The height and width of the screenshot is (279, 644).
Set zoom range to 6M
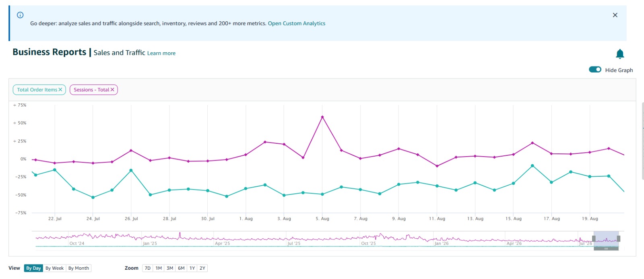[x=181, y=268]
